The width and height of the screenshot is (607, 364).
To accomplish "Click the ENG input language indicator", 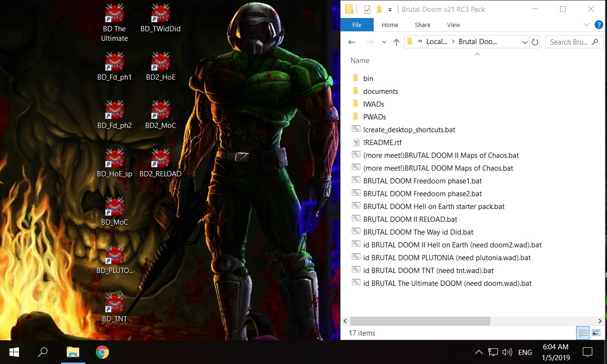I will [525, 352].
